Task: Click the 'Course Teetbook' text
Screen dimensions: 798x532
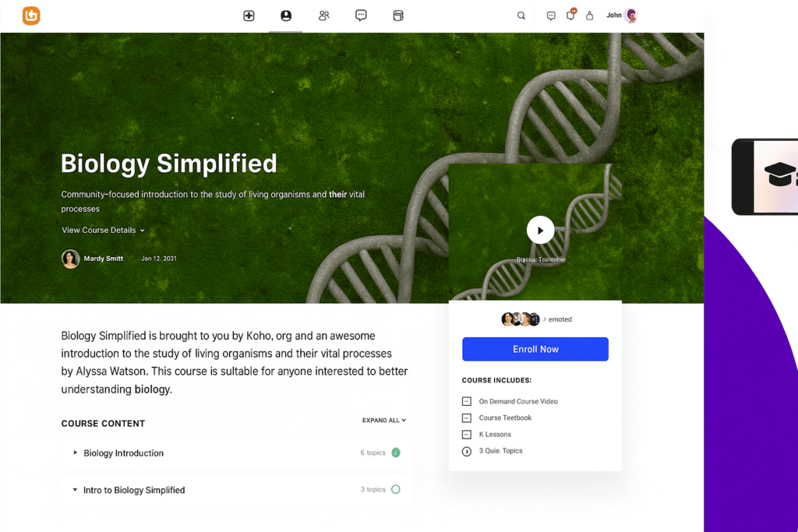Action: [x=505, y=418]
